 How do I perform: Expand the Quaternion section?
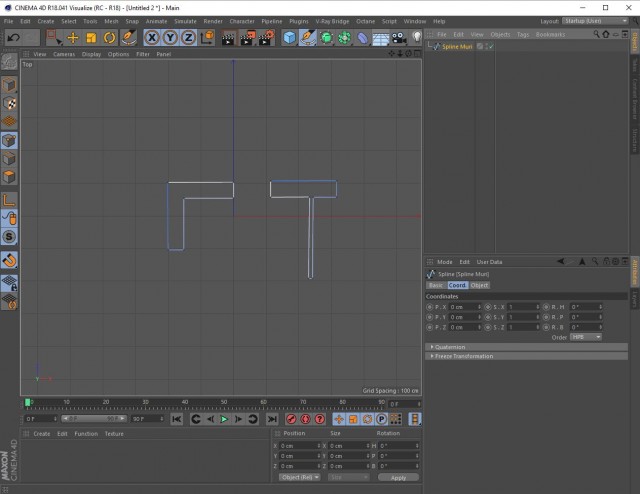(x=527, y=347)
